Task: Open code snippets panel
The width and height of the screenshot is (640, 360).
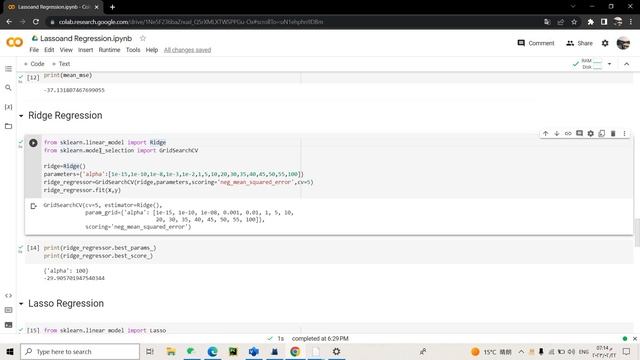Action: pos(8,296)
